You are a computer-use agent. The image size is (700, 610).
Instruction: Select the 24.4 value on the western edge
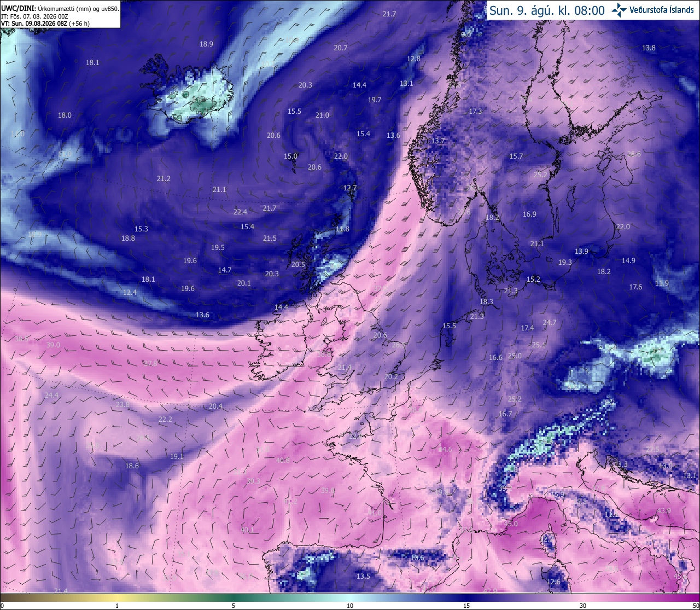pos(51,396)
